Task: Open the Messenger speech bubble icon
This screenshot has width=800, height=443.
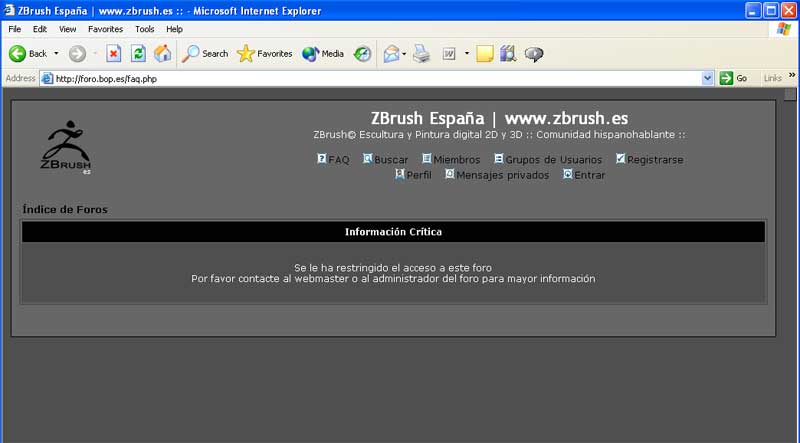Action: pos(534,54)
